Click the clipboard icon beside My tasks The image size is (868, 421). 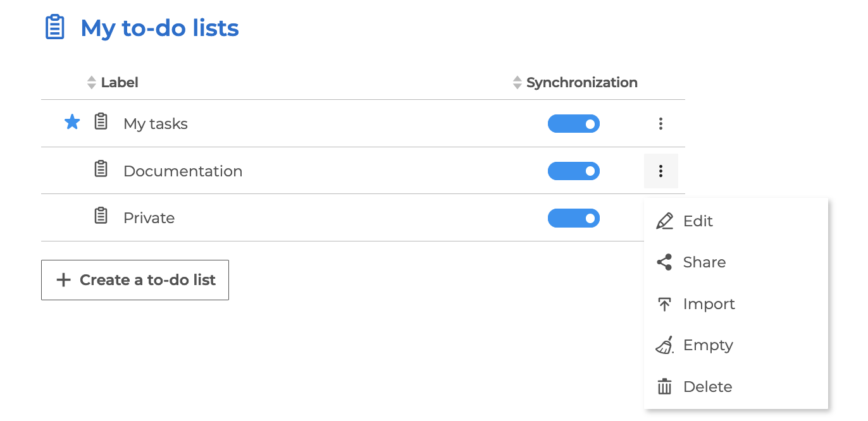[x=101, y=121]
